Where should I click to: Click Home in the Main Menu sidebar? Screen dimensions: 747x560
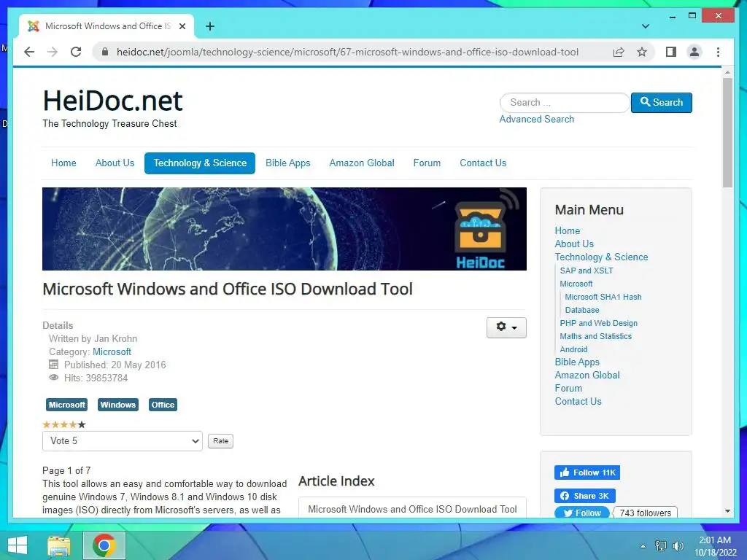pos(567,230)
